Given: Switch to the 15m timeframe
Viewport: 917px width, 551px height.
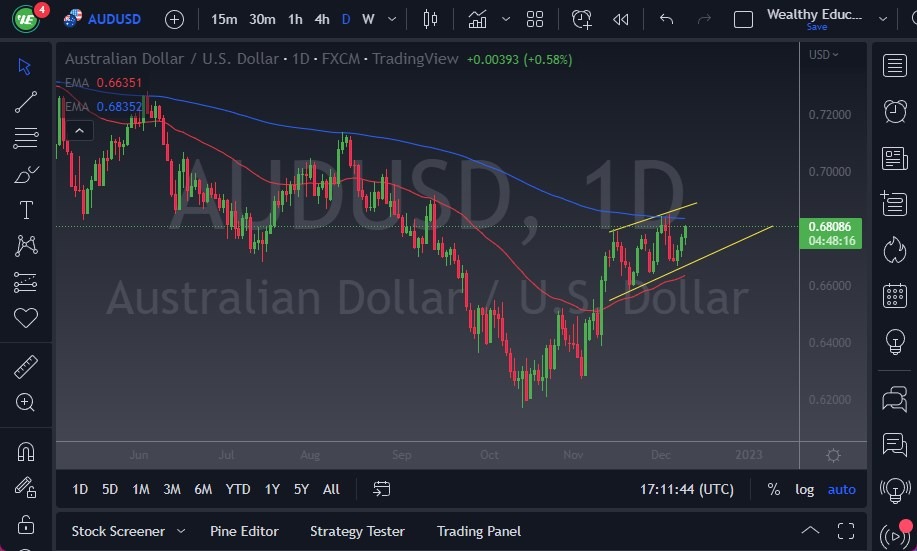Looking at the screenshot, I should coord(224,19).
